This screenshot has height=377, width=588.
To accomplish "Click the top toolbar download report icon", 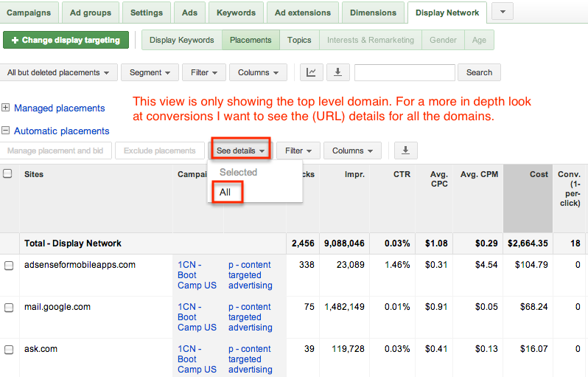I will pos(338,72).
